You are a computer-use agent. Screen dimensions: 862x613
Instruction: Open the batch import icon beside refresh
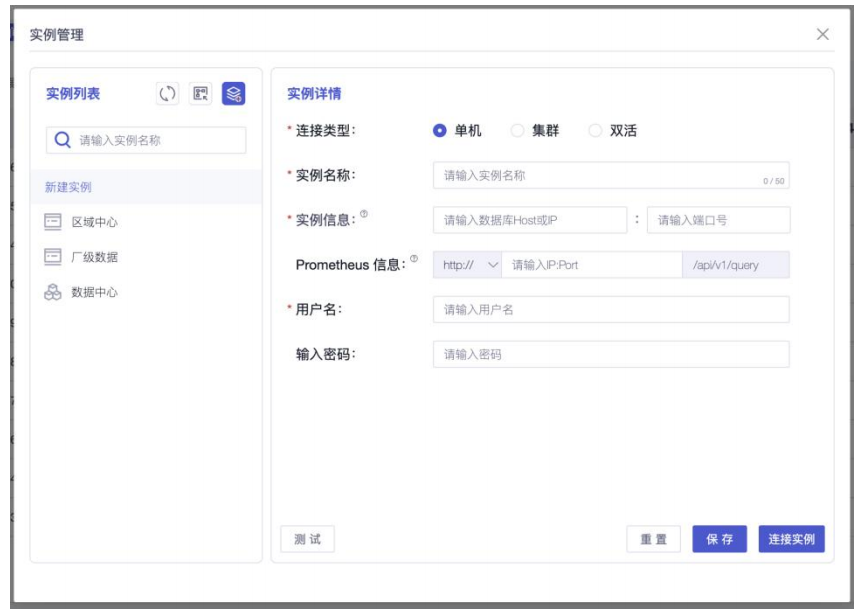tap(202, 95)
